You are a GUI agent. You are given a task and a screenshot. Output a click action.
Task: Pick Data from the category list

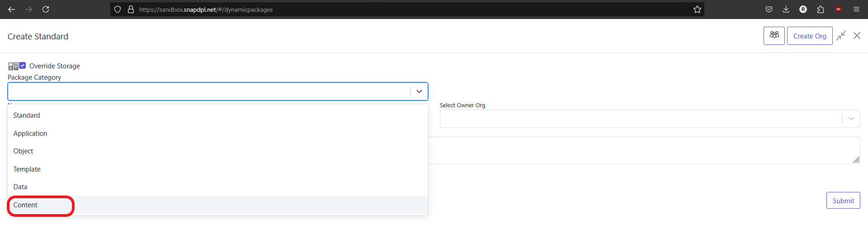point(218,187)
